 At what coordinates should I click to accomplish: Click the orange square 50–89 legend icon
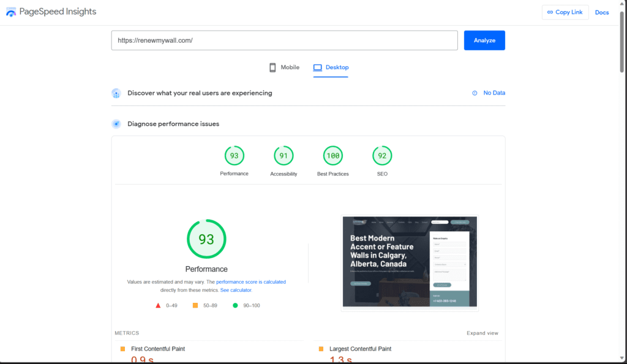[195, 305]
